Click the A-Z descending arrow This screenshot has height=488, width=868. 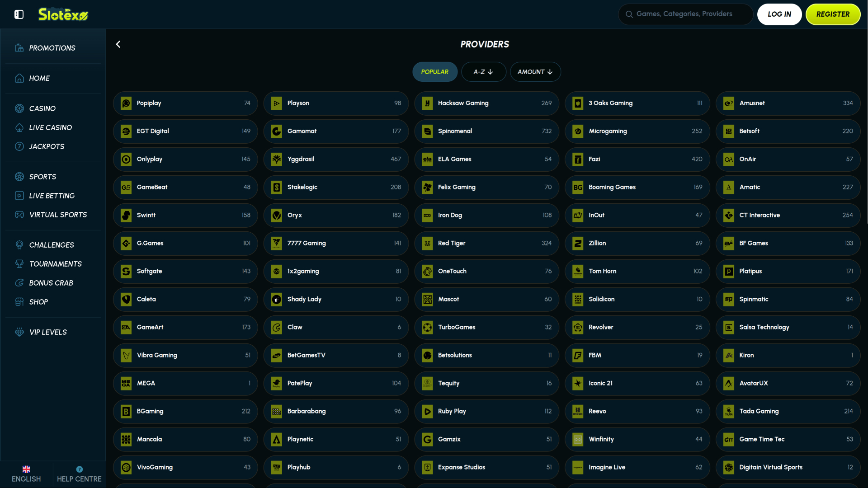pyautogui.click(x=491, y=71)
